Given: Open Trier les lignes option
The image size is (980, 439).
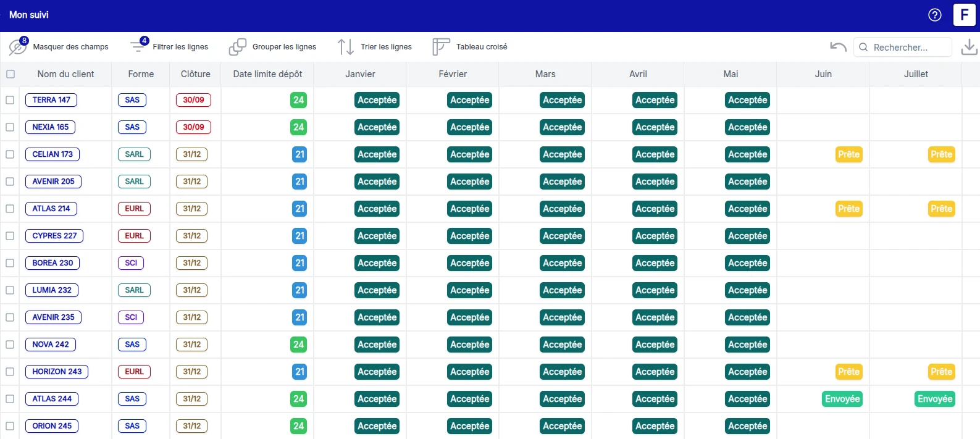Looking at the screenshot, I should [x=386, y=47].
